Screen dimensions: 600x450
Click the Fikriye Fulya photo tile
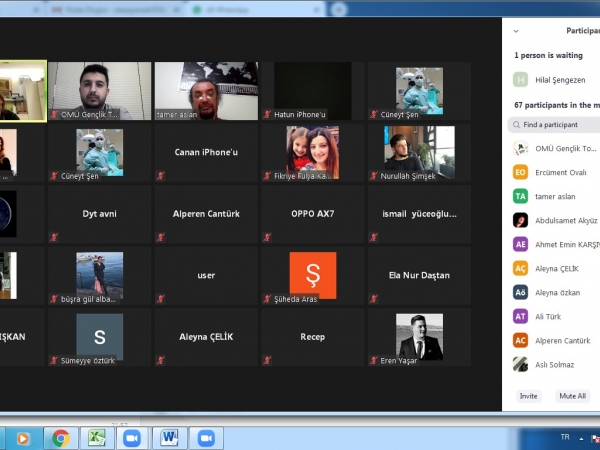(x=313, y=152)
